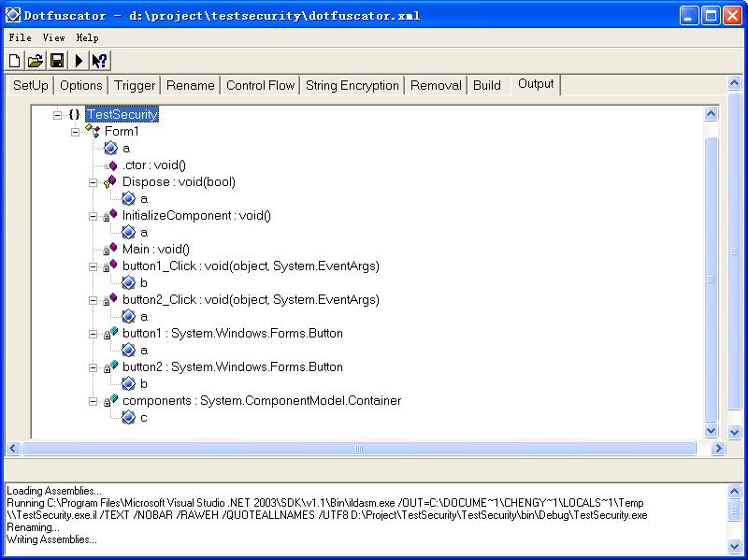748x560 pixels.
Task: Collapse the TestSecurity namespace node
Action: tap(58, 115)
